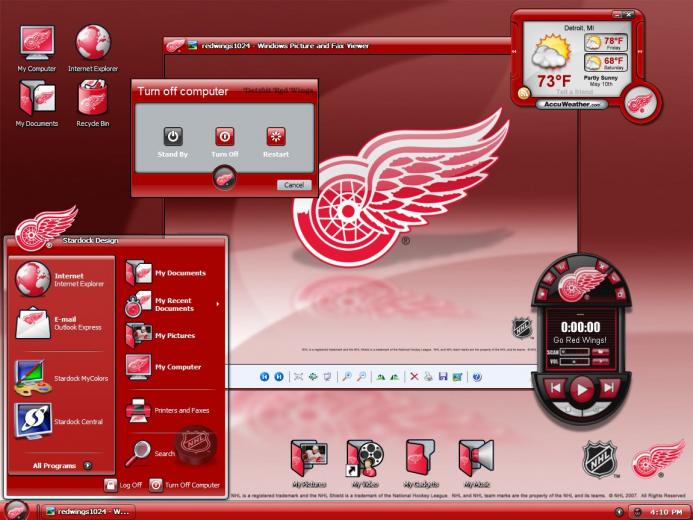
Task: Launch Internet Explorer from desktop
Action: tap(93, 48)
